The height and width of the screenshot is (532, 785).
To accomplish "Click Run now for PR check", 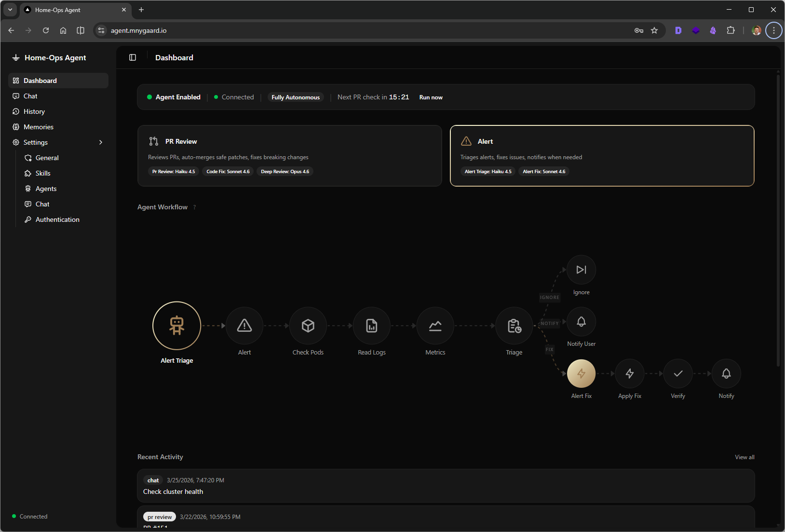I will (x=431, y=97).
